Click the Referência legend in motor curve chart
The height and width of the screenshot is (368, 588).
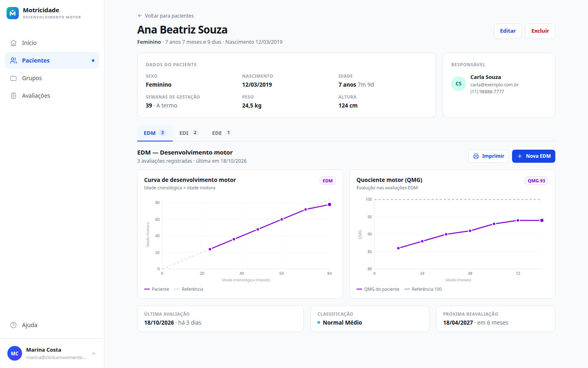pos(189,289)
